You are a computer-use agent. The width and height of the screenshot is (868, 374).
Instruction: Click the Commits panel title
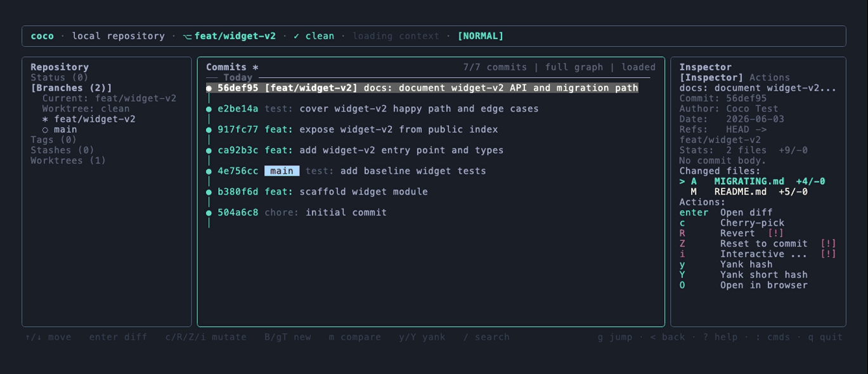[x=232, y=67]
